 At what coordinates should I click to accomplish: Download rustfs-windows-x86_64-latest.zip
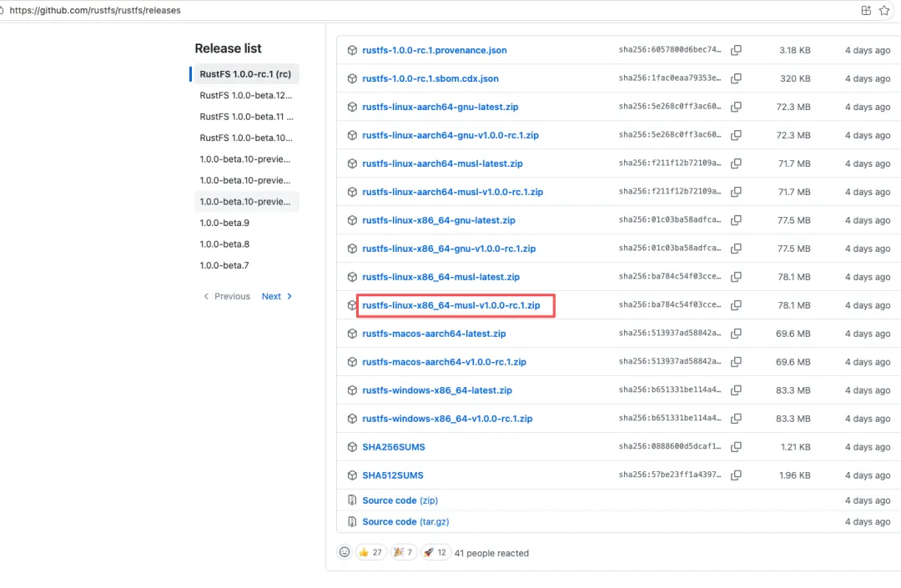point(436,389)
